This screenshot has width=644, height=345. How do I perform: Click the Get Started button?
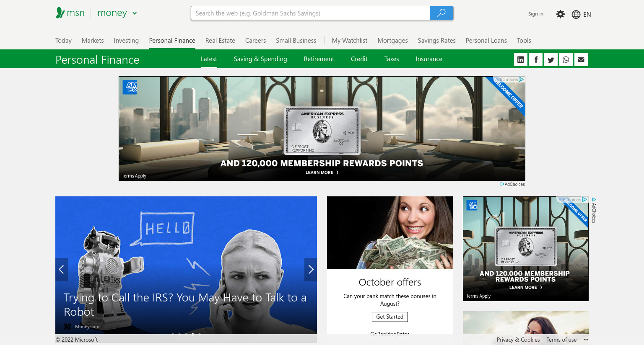[390, 317]
